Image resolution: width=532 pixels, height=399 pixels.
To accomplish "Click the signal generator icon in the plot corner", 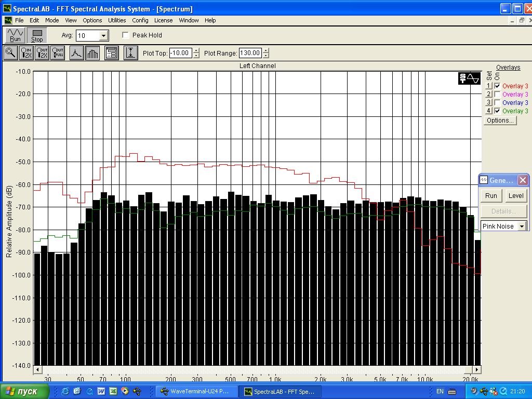I will point(469,78).
